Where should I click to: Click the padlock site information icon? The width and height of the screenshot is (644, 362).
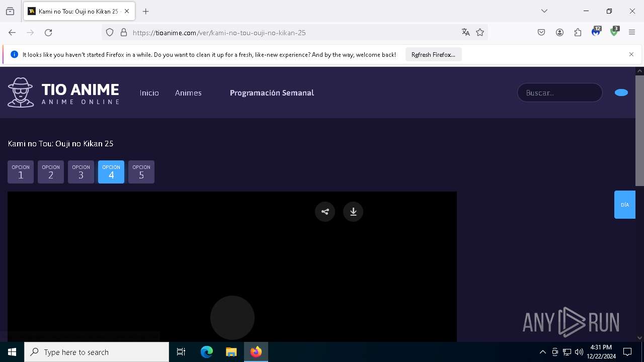click(x=124, y=33)
